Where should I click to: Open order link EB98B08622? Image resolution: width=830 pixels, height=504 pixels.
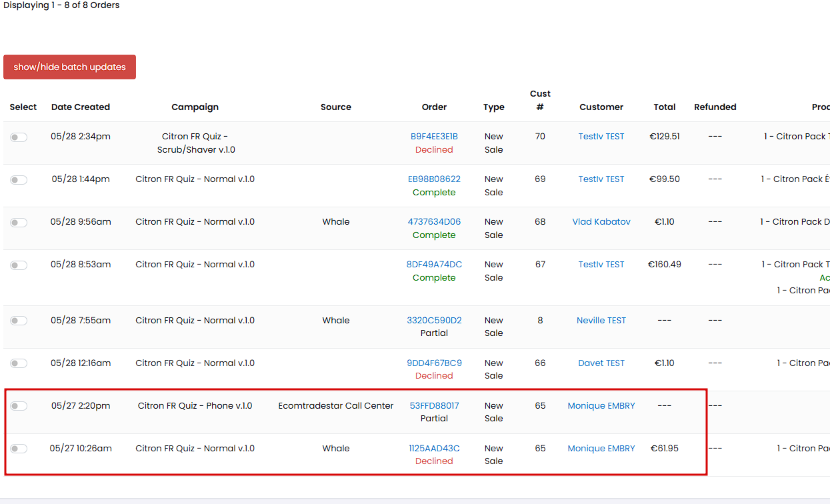(434, 179)
